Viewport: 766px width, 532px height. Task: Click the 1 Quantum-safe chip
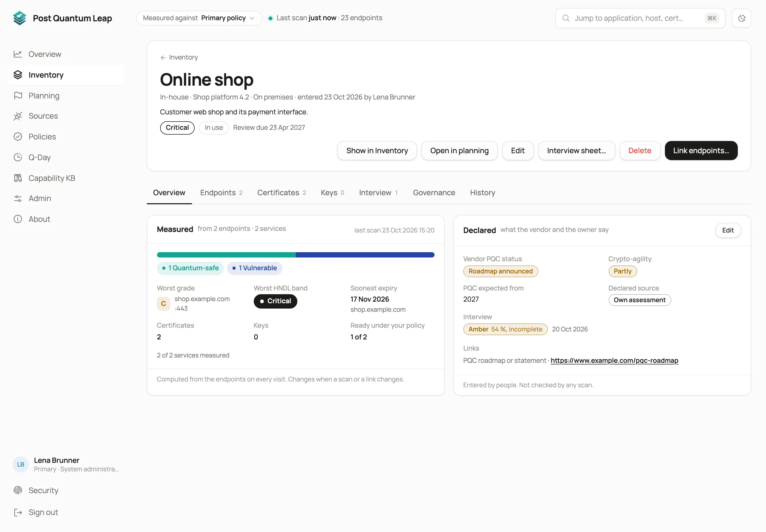pyautogui.click(x=190, y=268)
